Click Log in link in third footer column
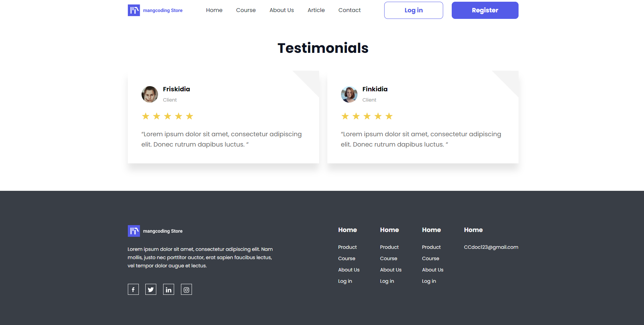644x325 pixels. click(429, 281)
